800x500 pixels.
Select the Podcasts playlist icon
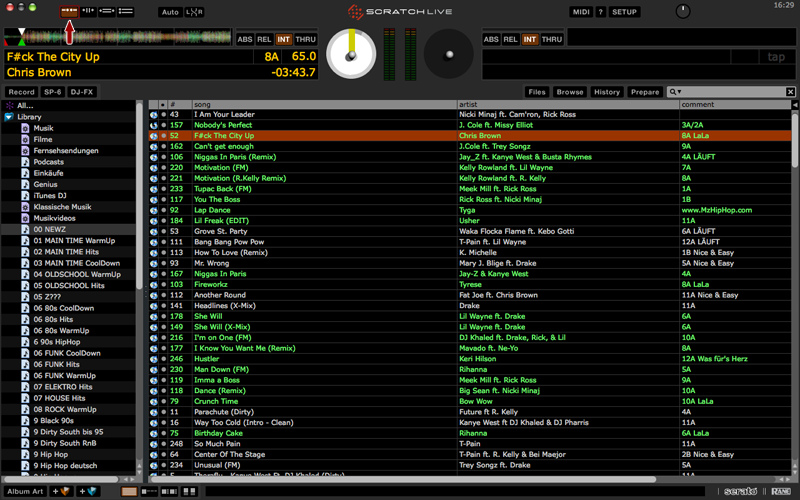point(26,162)
